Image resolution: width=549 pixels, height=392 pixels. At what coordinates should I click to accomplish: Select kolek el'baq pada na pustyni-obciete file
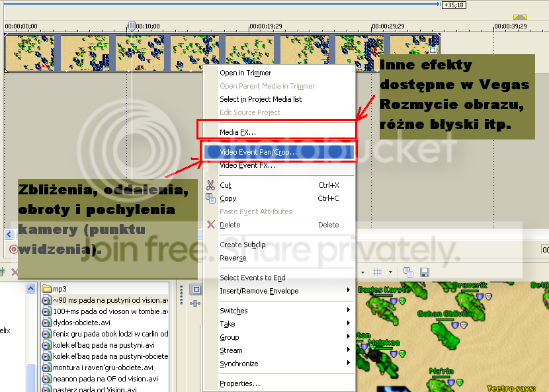click(x=105, y=356)
